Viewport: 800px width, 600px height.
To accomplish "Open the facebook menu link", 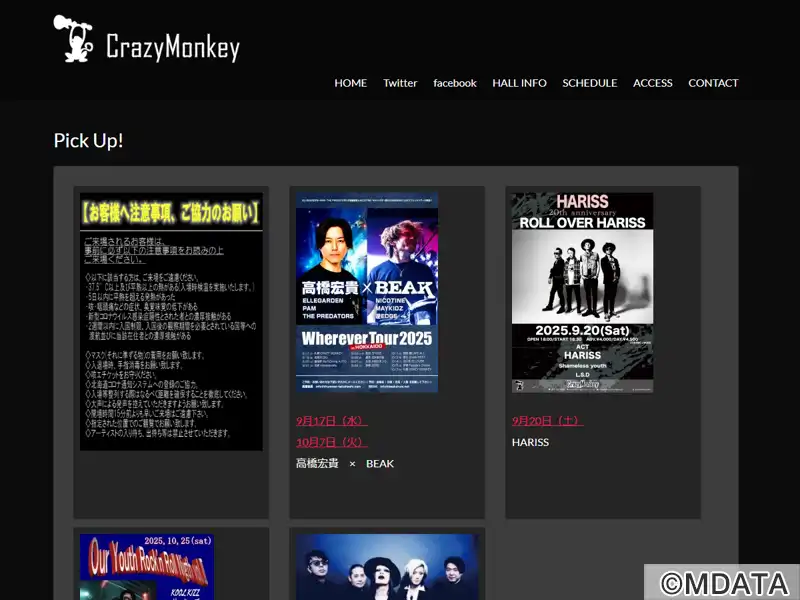I will (455, 83).
